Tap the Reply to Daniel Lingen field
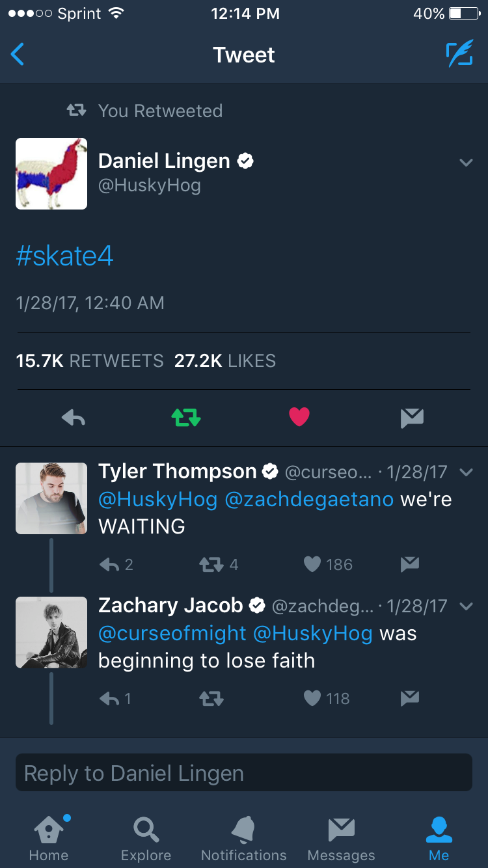Viewport: 488px width, 868px height. click(x=244, y=772)
